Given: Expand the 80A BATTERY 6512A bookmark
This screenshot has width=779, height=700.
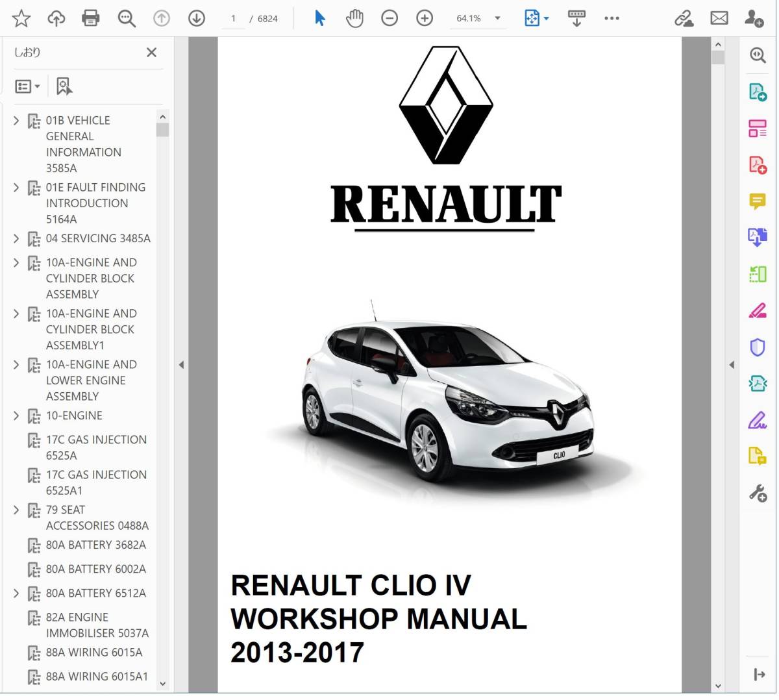Looking at the screenshot, I should tap(16, 593).
